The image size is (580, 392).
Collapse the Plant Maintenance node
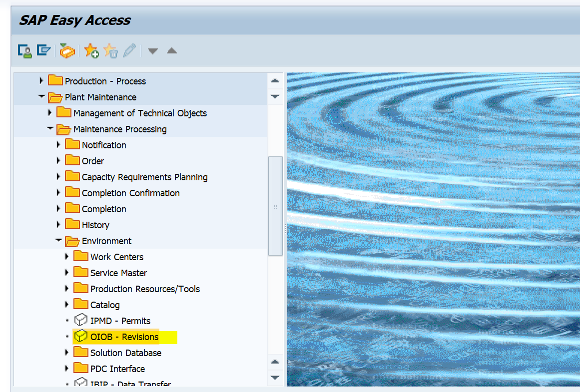point(41,96)
